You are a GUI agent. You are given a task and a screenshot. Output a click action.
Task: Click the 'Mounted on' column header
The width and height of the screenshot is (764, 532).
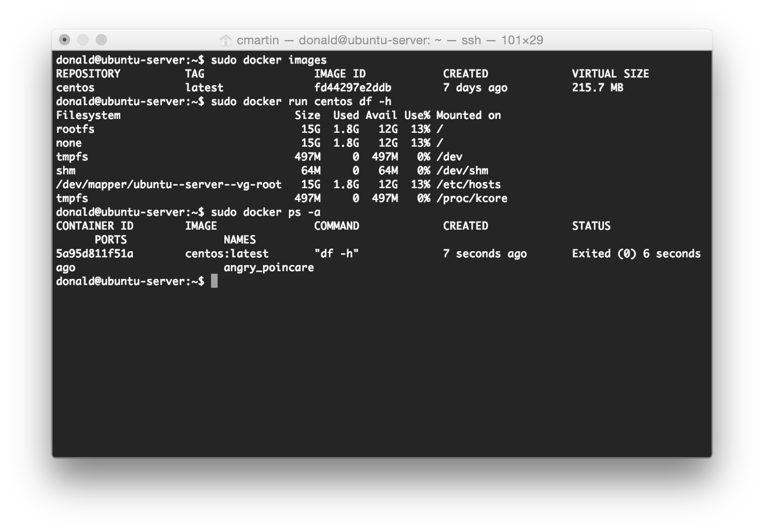468,116
